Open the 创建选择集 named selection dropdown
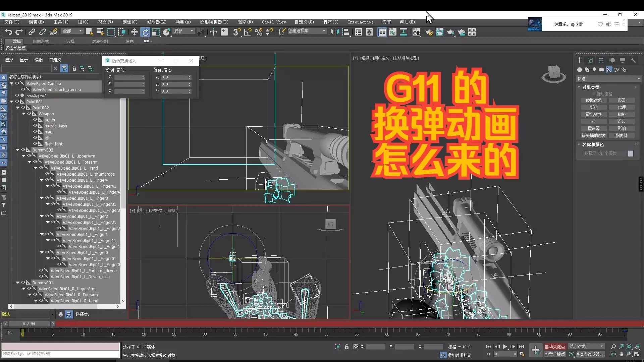This screenshot has height=362, width=644. (307, 31)
